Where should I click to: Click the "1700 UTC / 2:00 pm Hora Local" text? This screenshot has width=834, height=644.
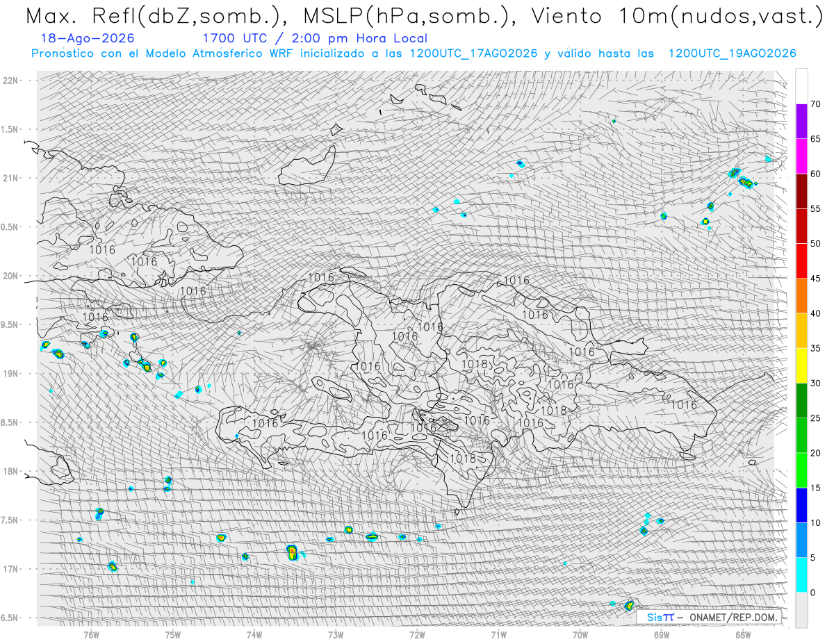coord(315,38)
